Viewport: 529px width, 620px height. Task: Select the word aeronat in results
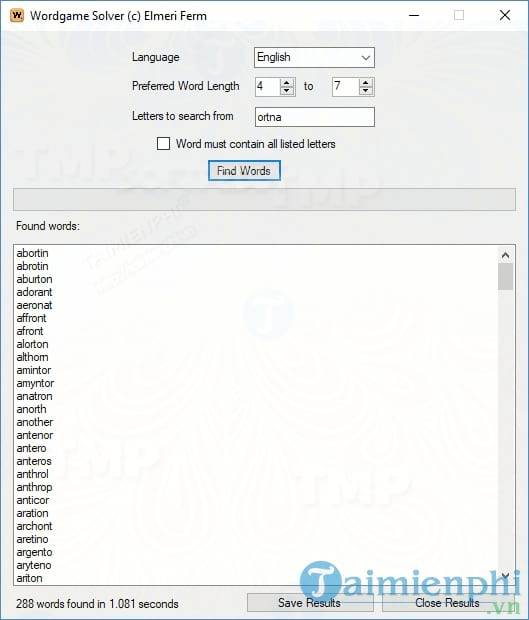tap(34, 305)
